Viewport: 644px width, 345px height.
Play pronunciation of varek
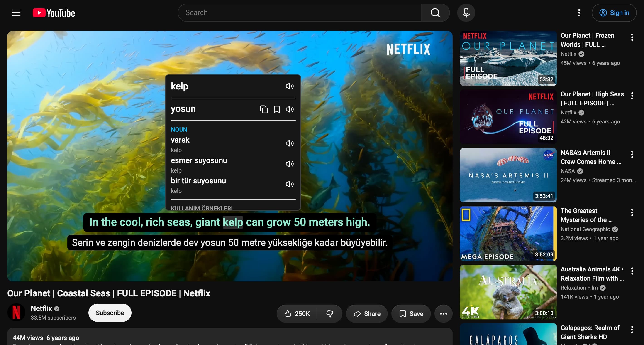(x=290, y=143)
